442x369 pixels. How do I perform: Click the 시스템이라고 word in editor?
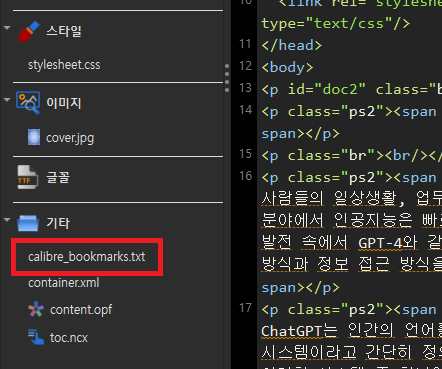tap(309, 352)
